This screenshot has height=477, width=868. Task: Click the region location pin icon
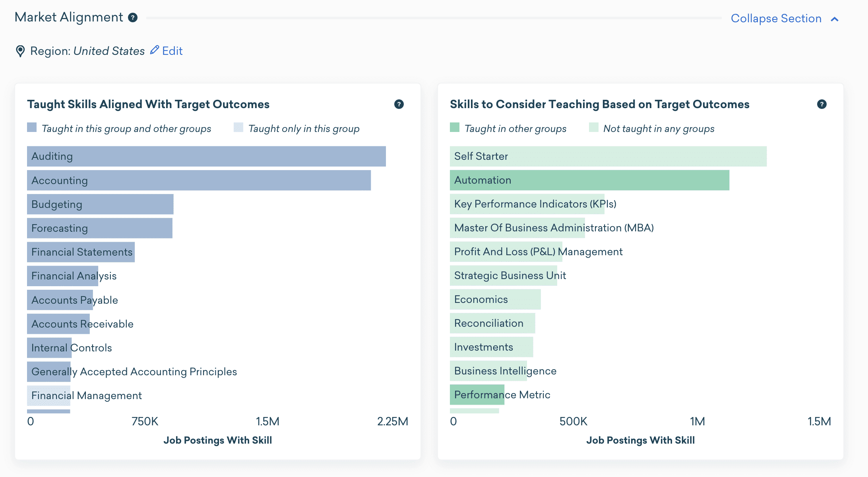(x=20, y=51)
